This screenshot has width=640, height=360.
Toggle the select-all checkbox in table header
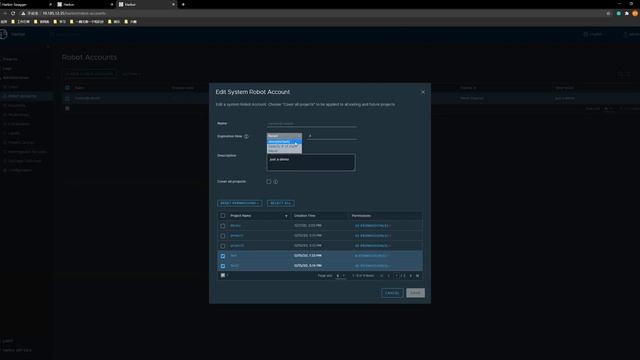point(222,216)
